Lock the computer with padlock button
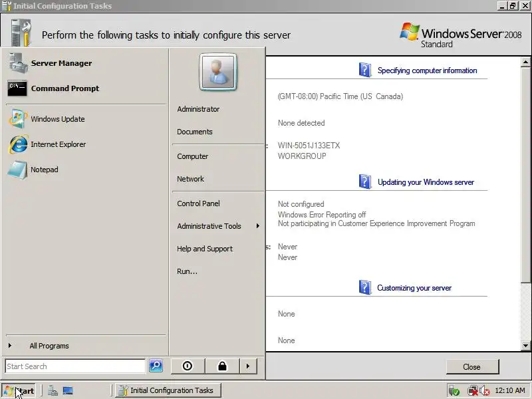532x399 pixels. (222, 366)
